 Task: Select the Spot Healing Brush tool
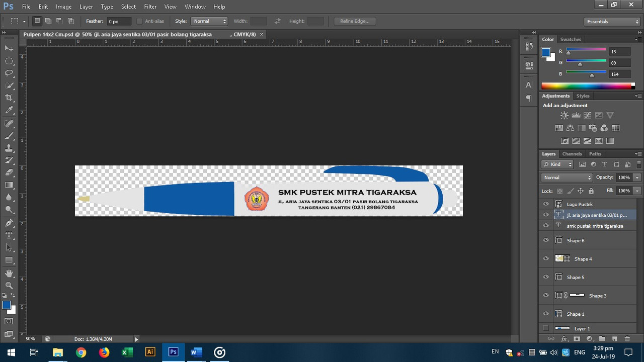pos(9,124)
